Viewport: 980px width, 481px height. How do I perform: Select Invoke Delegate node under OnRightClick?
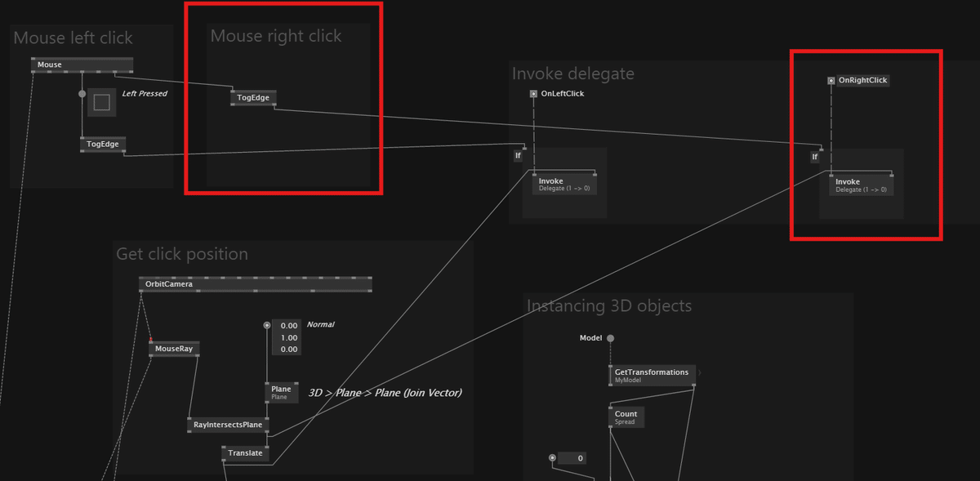(x=862, y=185)
